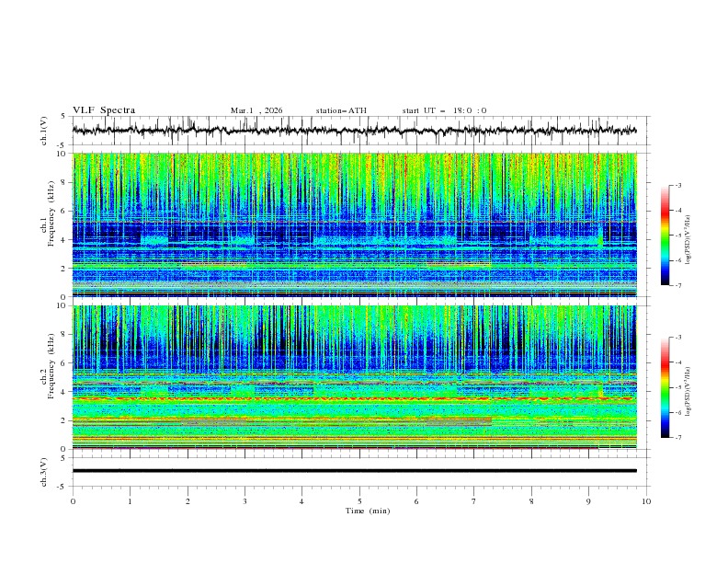Click the 'station=ATH' label

pyautogui.click(x=341, y=110)
